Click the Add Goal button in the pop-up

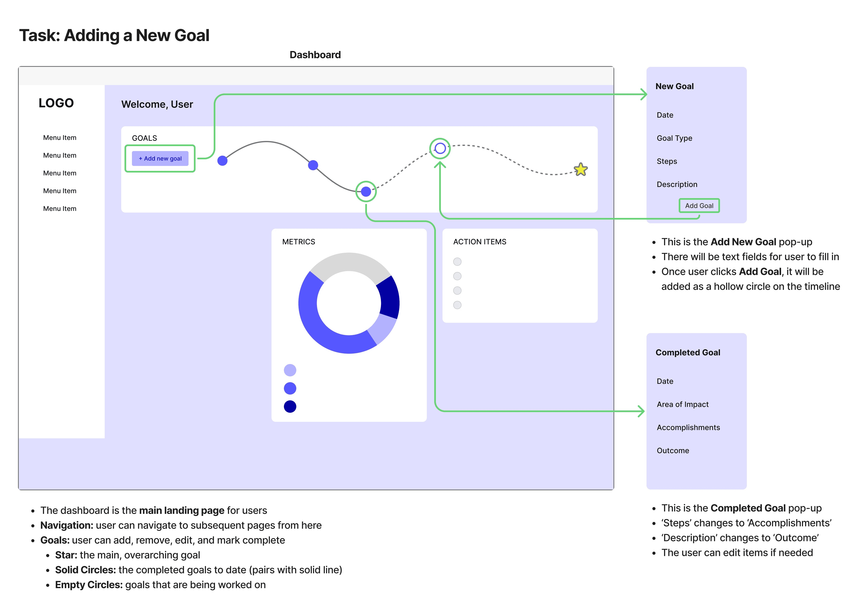[x=699, y=206]
